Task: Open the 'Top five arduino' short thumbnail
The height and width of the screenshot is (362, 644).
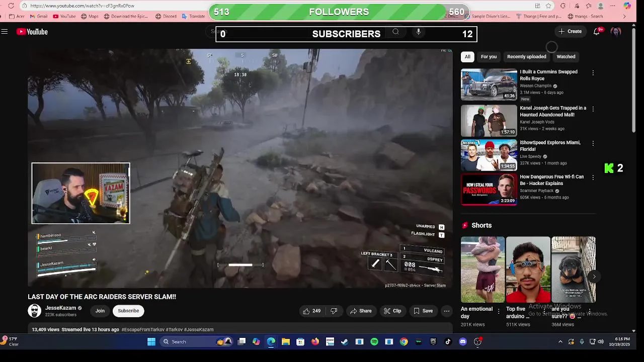Action: point(528,269)
